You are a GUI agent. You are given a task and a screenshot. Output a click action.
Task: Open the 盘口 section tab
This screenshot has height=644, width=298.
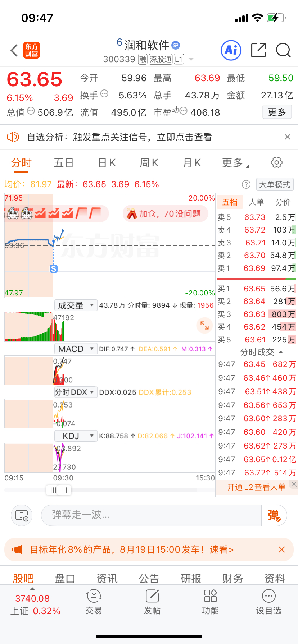pyautogui.click(x=65, y=578)
